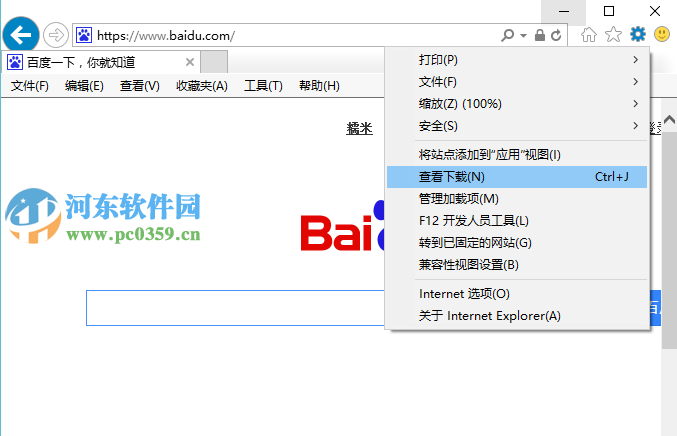Open the home page icon
Viewport: 677px width, 436px height.
click(x=588, y=35)
